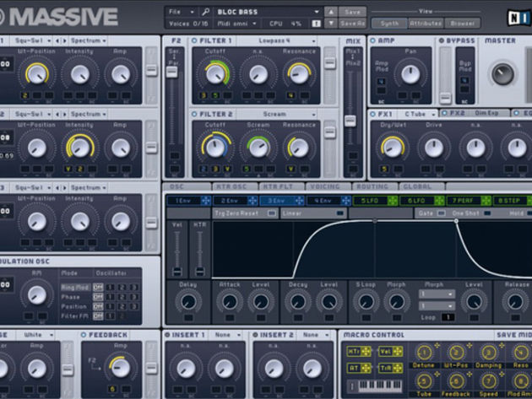This screenshot has height=399, width=532.
Task: Toggle the Feedback section power button
Action: (84, 335)
